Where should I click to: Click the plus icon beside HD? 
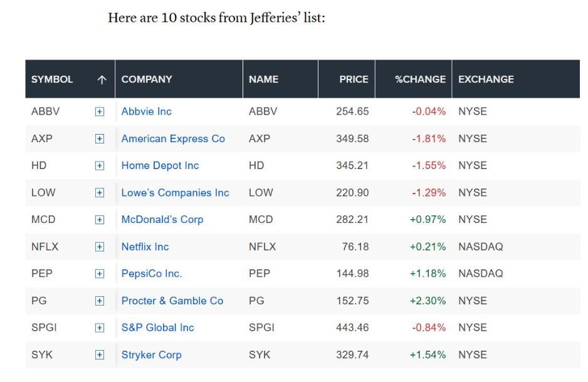[100, 165]
